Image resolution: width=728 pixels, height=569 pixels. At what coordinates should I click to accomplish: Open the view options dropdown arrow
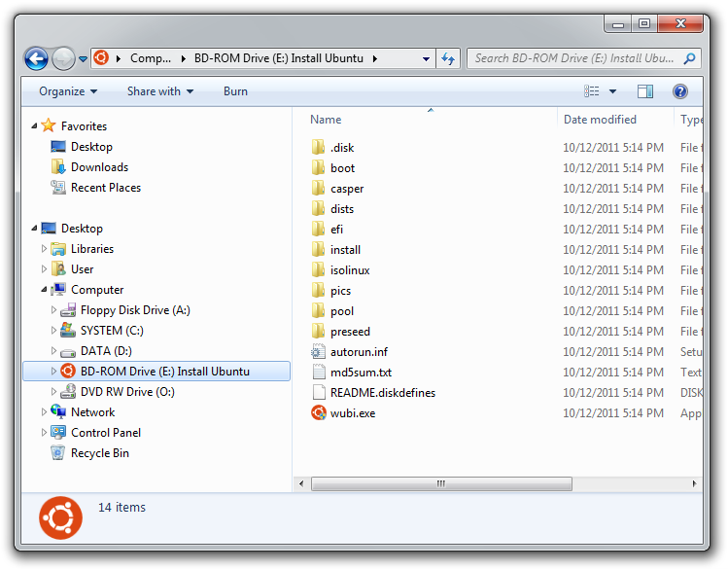(613, 91)
